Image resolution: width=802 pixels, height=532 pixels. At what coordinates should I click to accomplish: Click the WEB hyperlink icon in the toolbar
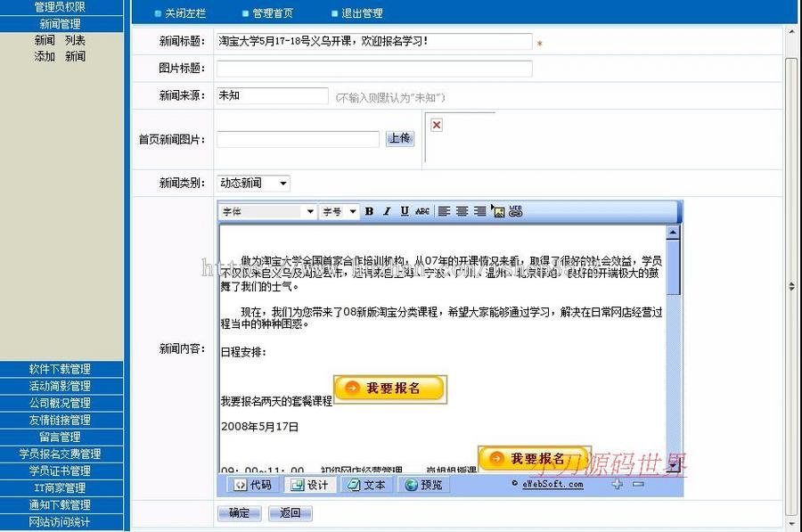[516, 212]
